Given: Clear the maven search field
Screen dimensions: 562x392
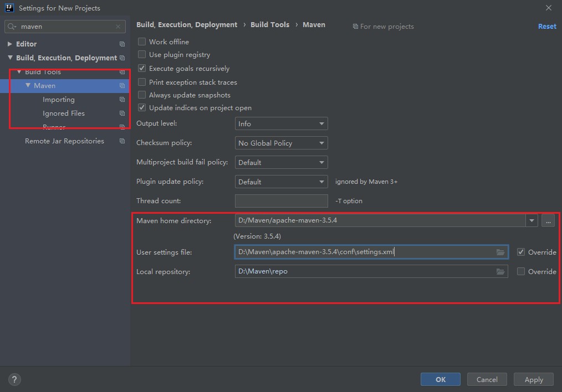Looking at the screenshot, I should coord(118,27).
